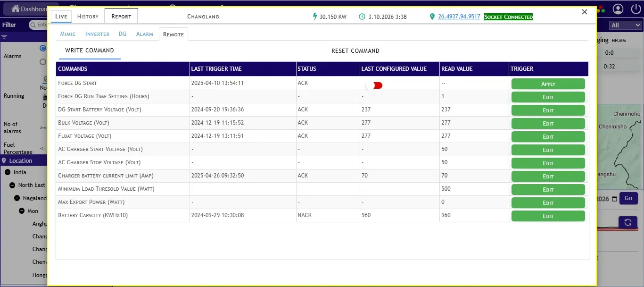Image resolution: width=644 pixels, height=287 pixels.
Task: Edit the Bulk Voltage command
Action: point(548,123)
